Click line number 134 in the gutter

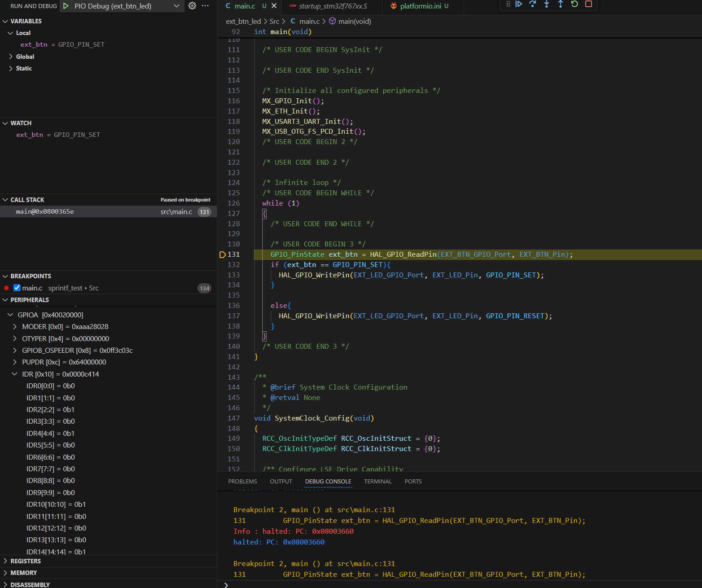(x=233, y=285)
